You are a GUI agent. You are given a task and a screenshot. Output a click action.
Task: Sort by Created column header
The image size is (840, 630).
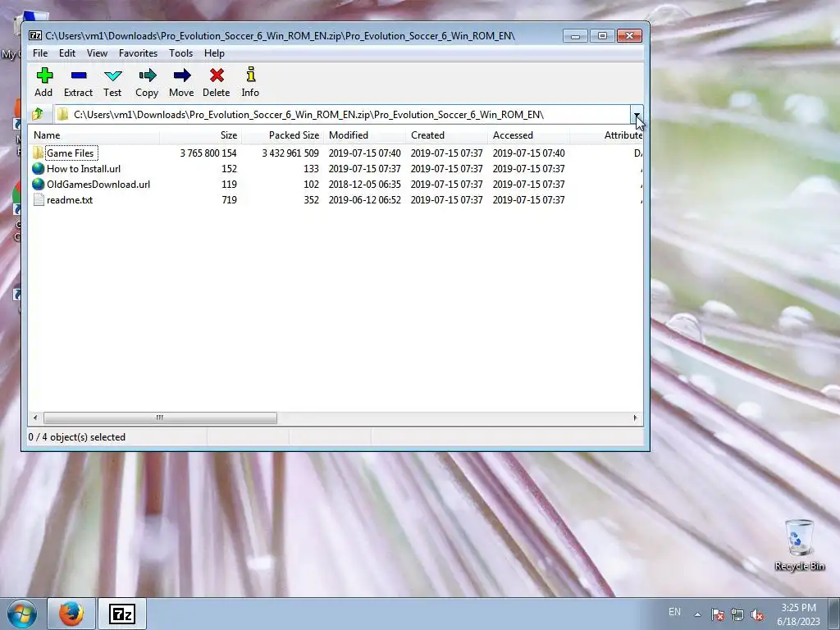[x=446, y=135]
